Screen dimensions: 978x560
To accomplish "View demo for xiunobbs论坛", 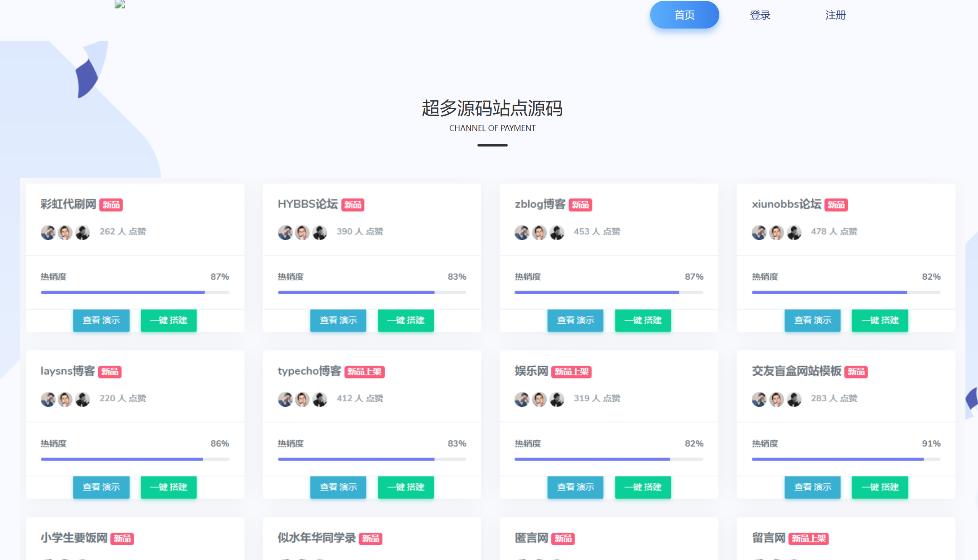I will (813, 320).
